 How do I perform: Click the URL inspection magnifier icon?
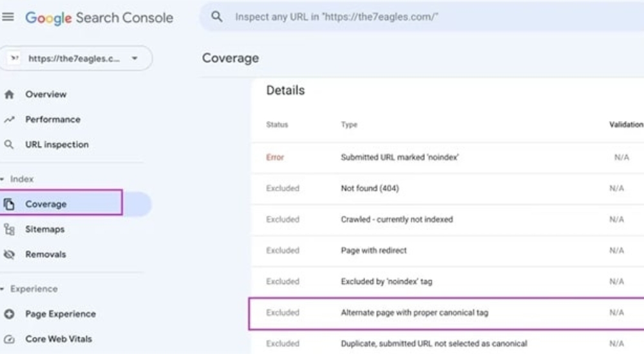coord(9,145)
